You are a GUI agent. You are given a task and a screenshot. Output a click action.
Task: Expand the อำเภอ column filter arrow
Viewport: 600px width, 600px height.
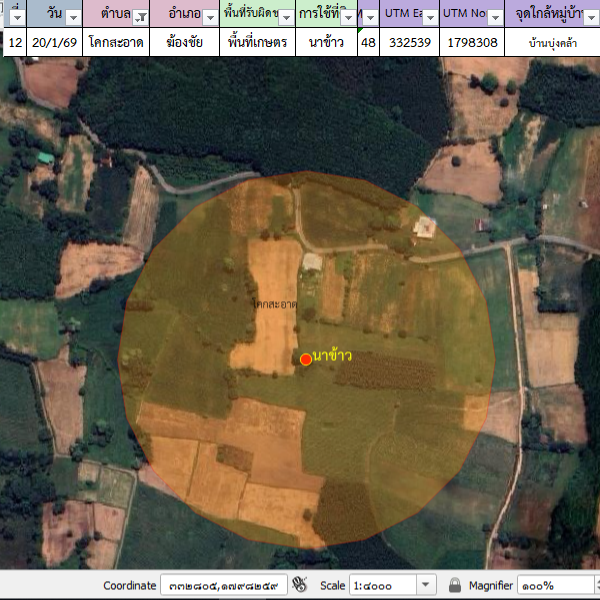[x=210, y=17]
